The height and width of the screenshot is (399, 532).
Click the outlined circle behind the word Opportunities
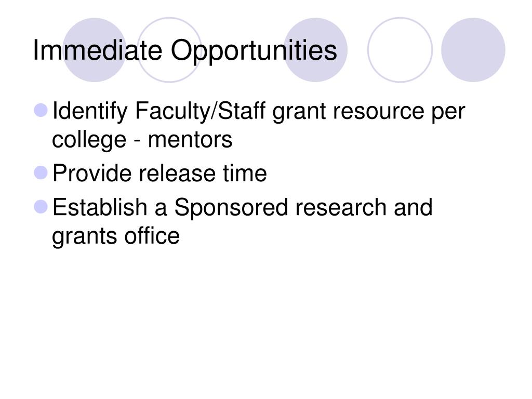pyautogui.click(x=169, y=50)
